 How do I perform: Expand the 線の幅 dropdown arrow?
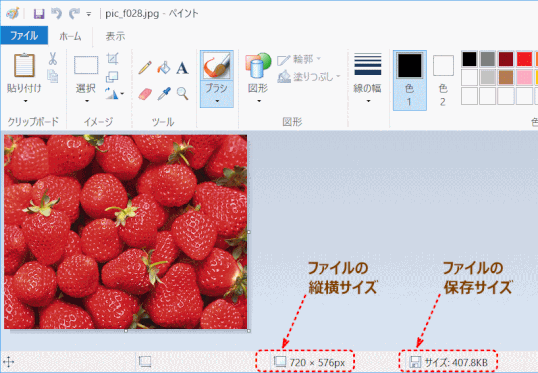click(x=368, y=101)
